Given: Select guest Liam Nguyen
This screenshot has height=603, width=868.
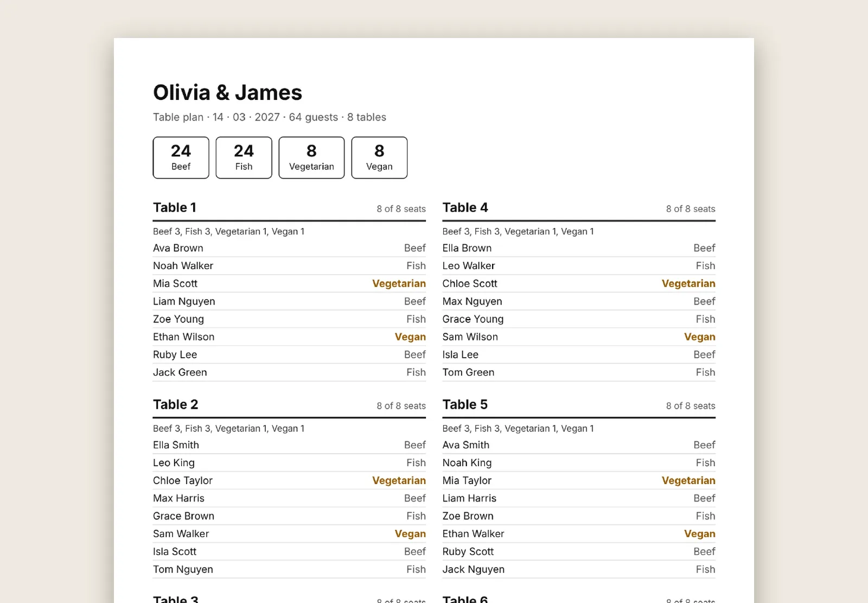Looking at the screenshot, I should [184, 301].
